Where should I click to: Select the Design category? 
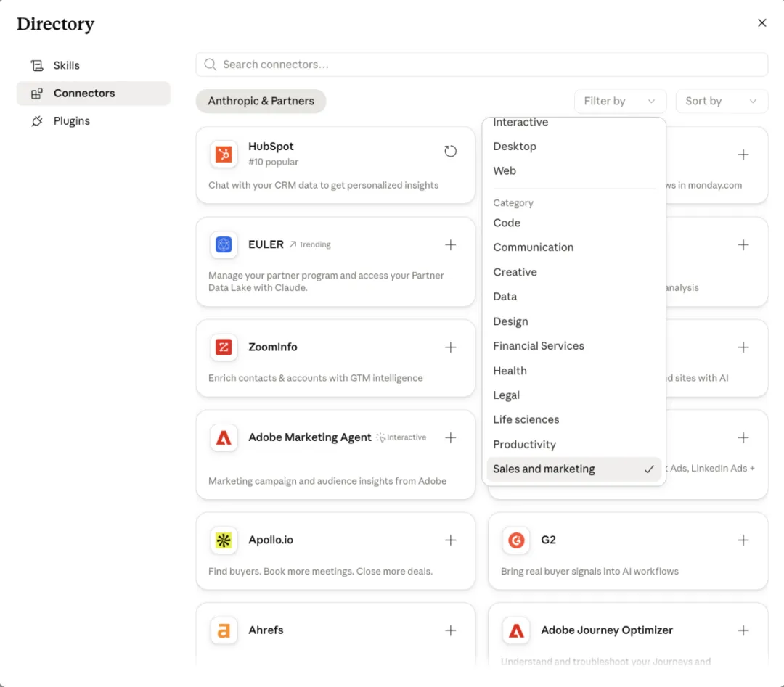click(574, 322)
